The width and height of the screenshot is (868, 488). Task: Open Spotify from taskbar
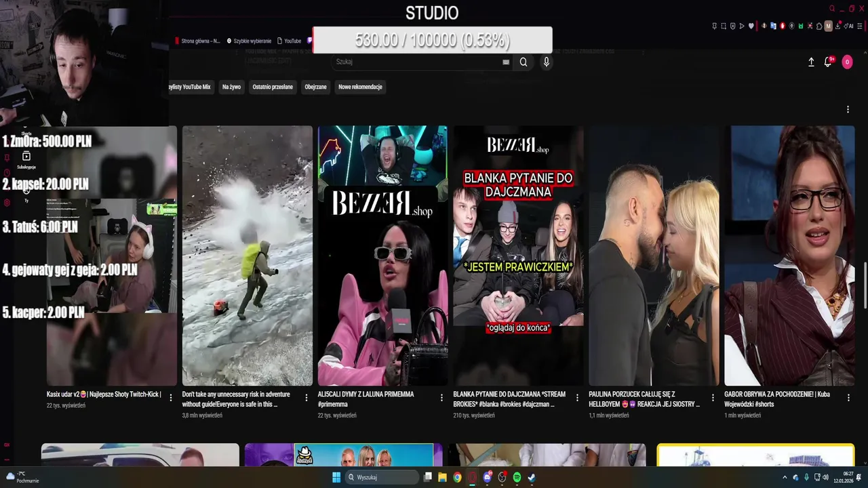click(x=517, y=477)
